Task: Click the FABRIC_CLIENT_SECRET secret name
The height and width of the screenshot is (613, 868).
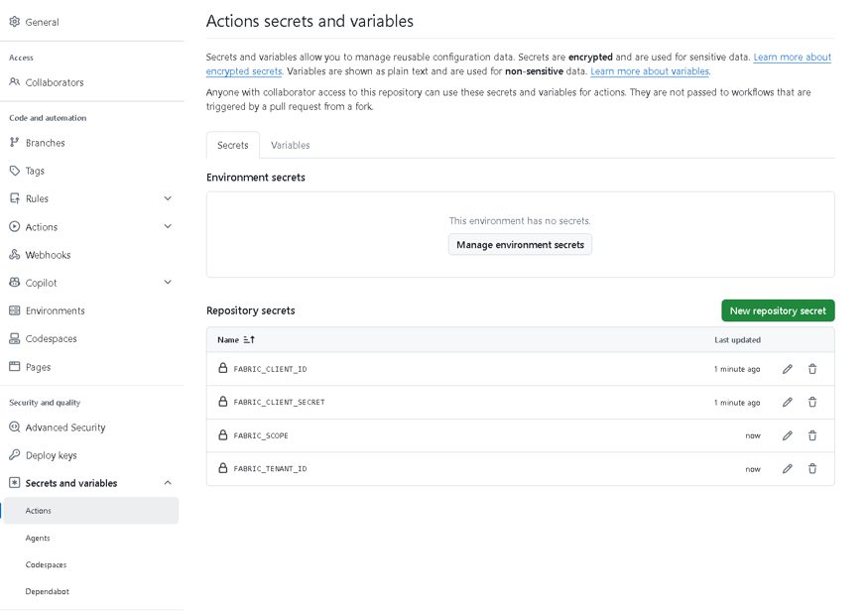Action: tap(279, 402)
